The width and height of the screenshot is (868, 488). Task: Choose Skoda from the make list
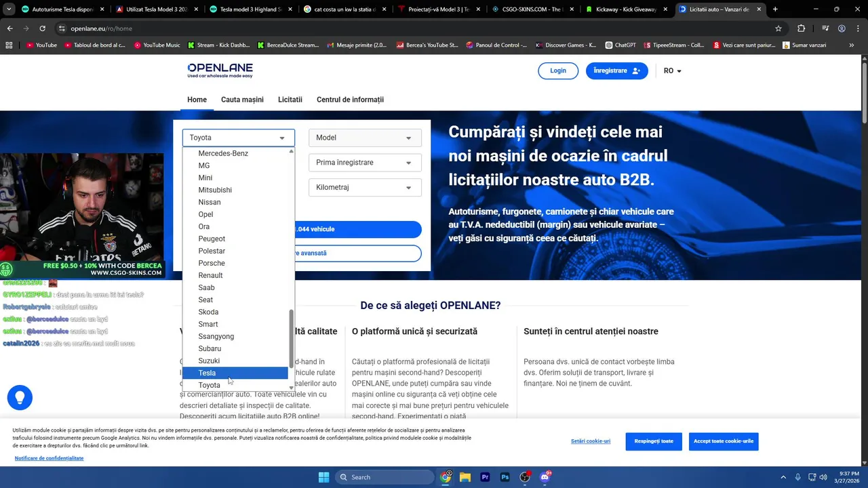click(x=235, y=312)
